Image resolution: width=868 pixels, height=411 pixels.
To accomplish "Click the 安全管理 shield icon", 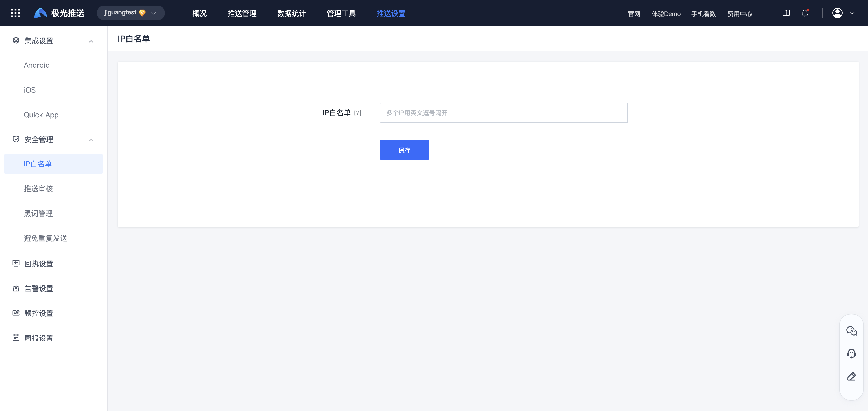I will coord(16,139).
